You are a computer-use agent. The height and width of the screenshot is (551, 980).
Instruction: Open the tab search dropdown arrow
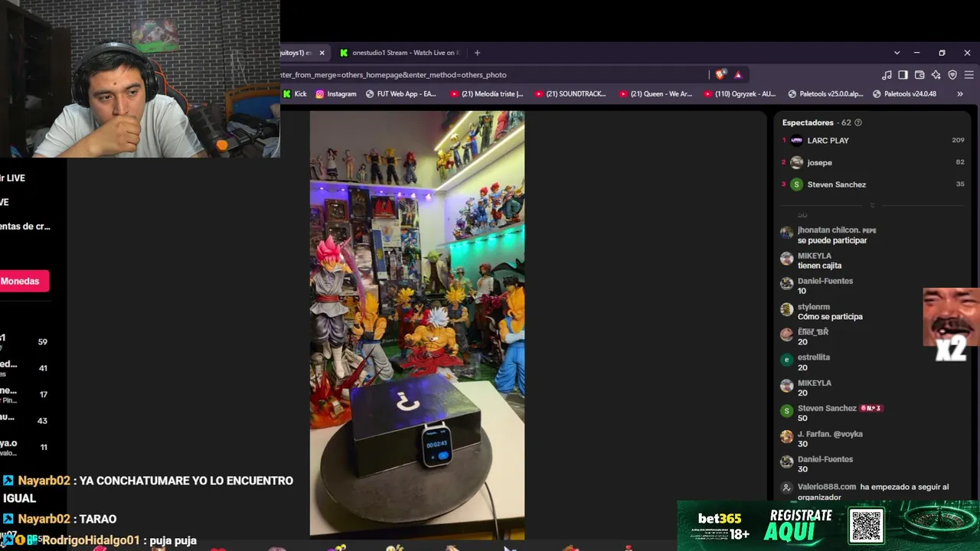coord(897,53)
